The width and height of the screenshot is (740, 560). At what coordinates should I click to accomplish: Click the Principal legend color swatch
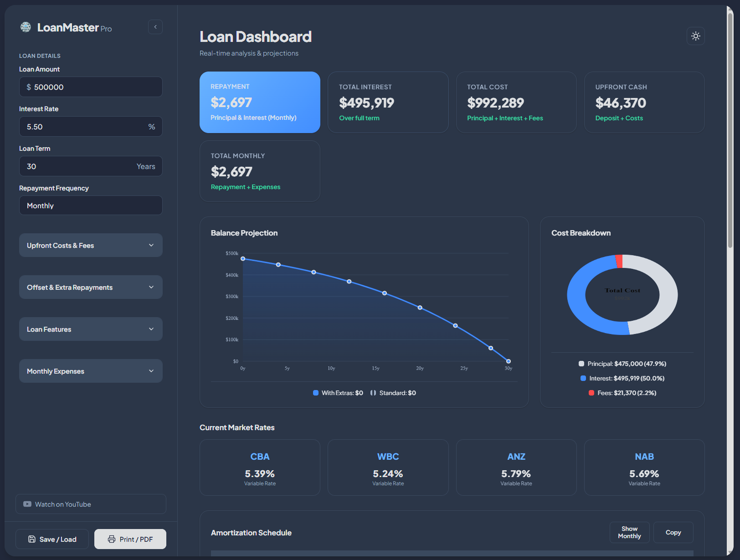(x=581, y=364)
